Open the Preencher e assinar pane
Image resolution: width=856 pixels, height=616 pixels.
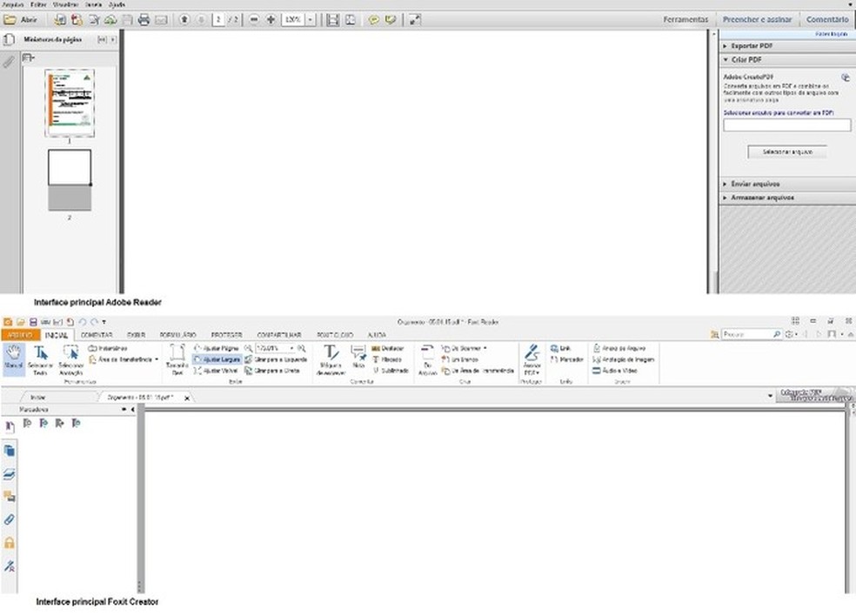click(x=757, y=19)
